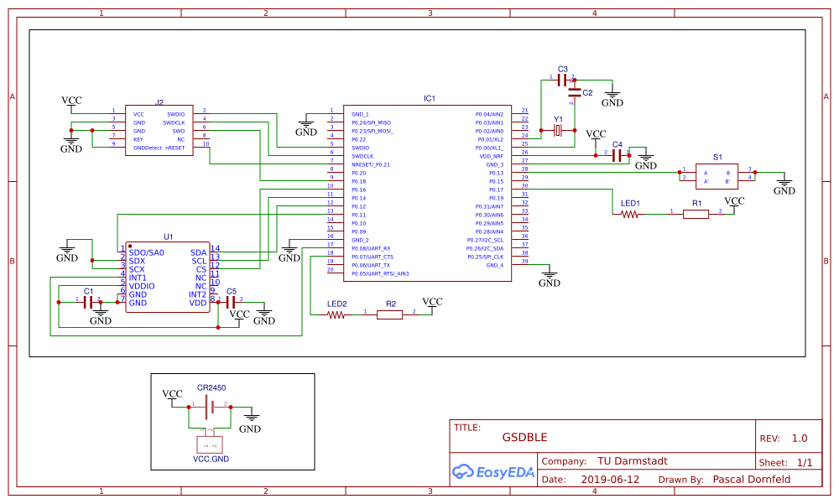839x504 pixels.
Task: Click the date field showing 2019-06-12
Action: (x=608, y=479)
